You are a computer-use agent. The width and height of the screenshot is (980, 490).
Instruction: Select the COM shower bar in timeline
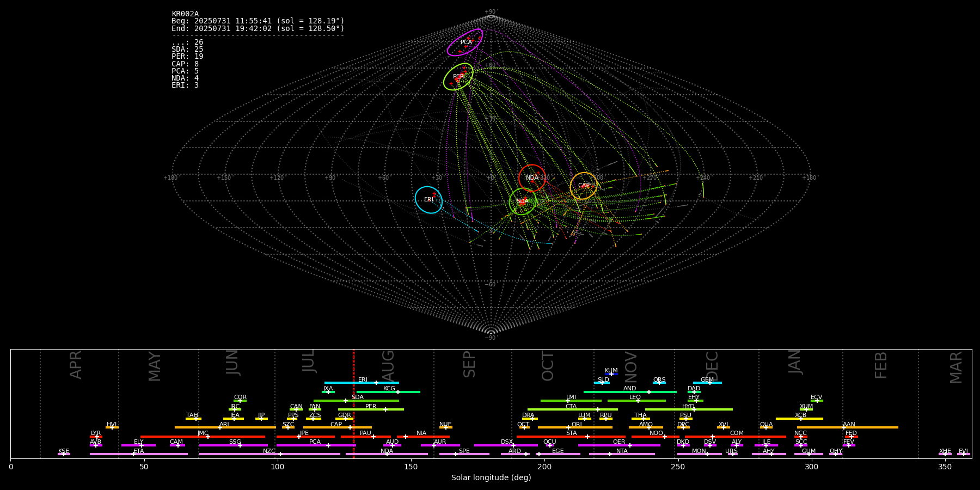(x=736, y=437)
